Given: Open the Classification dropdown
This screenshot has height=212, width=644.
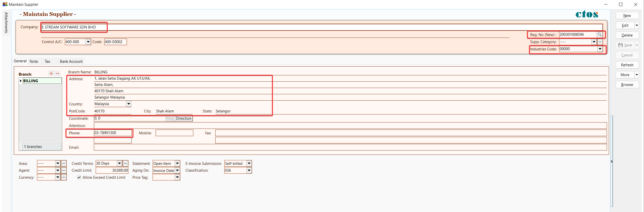Looking at the screenshot, I should coord(249,170).
